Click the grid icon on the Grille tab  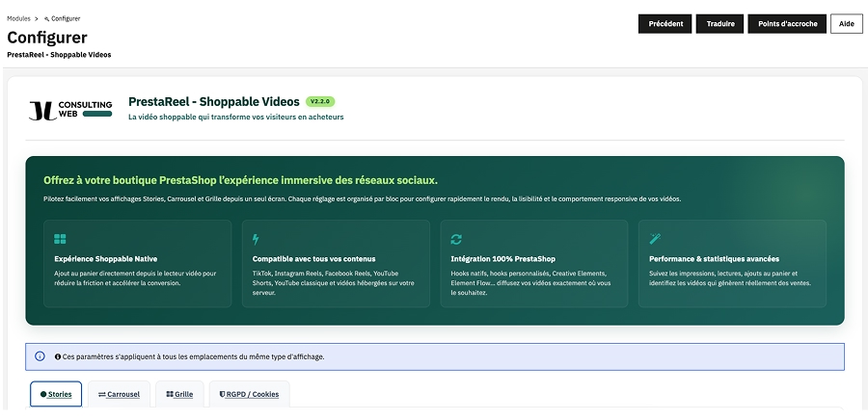click(x=170, y=395)
